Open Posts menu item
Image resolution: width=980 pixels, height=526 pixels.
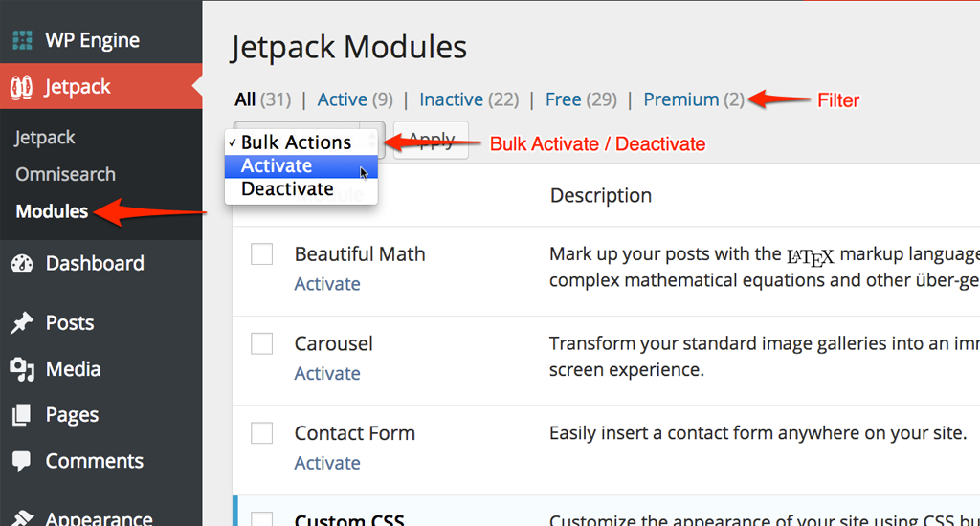tap(101, 323)
